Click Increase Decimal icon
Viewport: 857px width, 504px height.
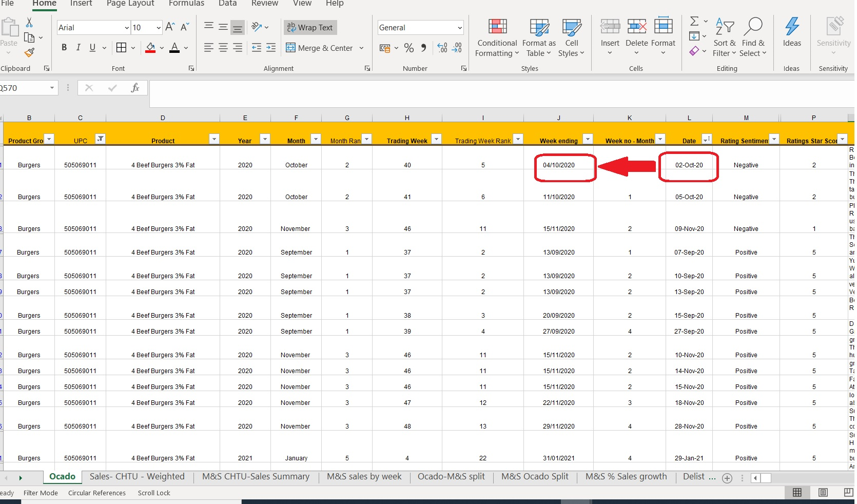pos(442,48)
